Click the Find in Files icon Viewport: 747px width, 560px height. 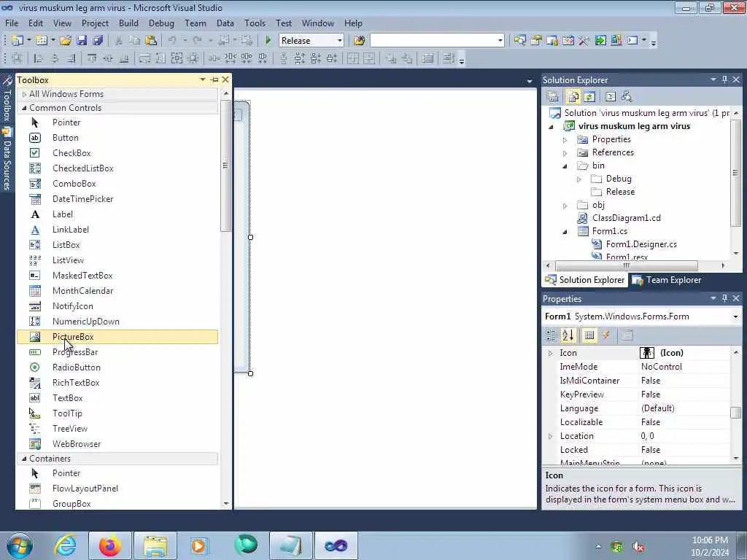click(x=359, y=41)
